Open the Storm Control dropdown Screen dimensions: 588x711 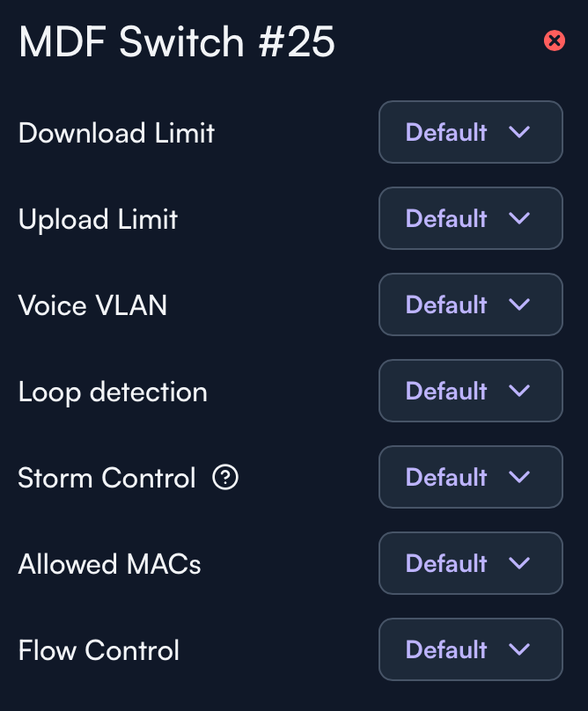point(470,477)
